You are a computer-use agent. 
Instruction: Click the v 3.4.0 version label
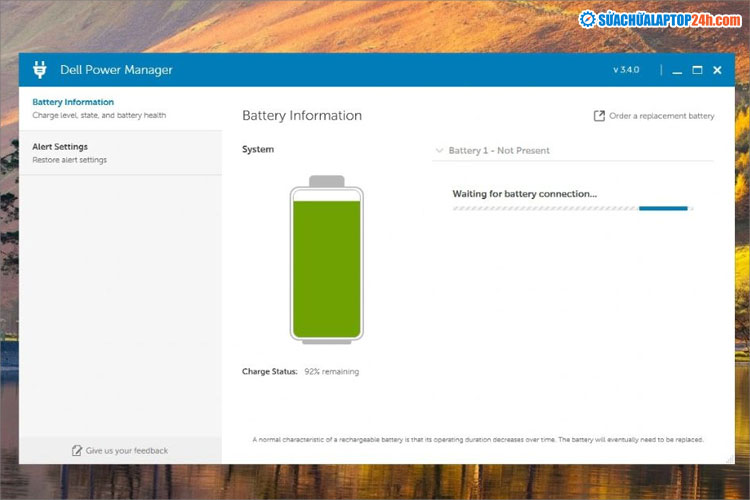[x=626, y=70]
